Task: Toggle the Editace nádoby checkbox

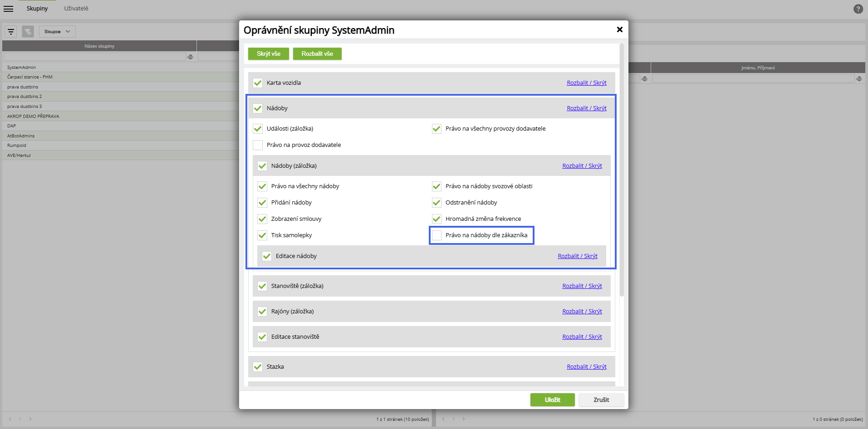Action: 267,256
